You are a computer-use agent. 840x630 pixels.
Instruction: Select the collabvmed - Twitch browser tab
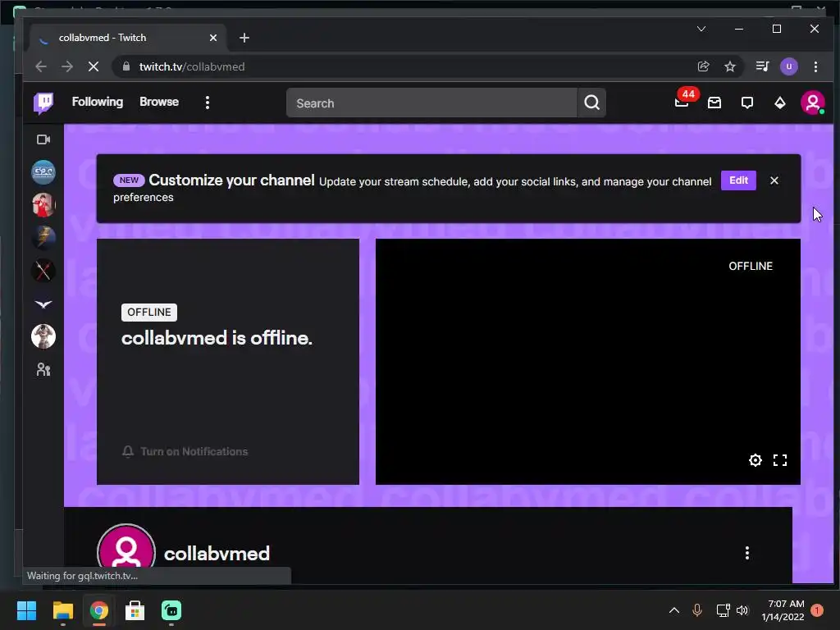click(x=129, y=38)
